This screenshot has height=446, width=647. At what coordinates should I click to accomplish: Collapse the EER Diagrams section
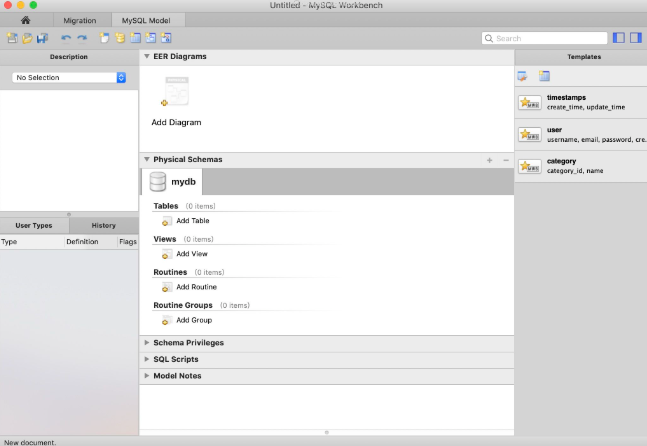[146, 56]
